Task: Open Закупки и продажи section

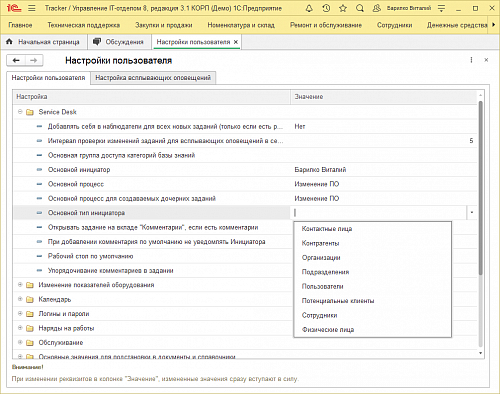Action: click(164, 25)
